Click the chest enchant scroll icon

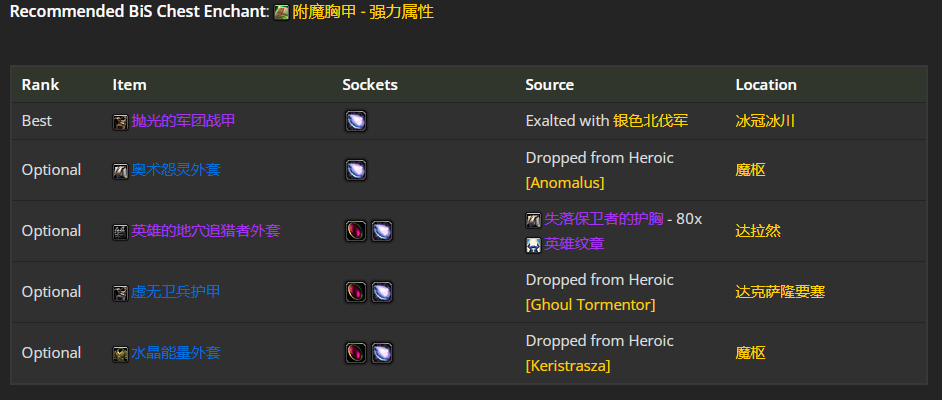281,13
